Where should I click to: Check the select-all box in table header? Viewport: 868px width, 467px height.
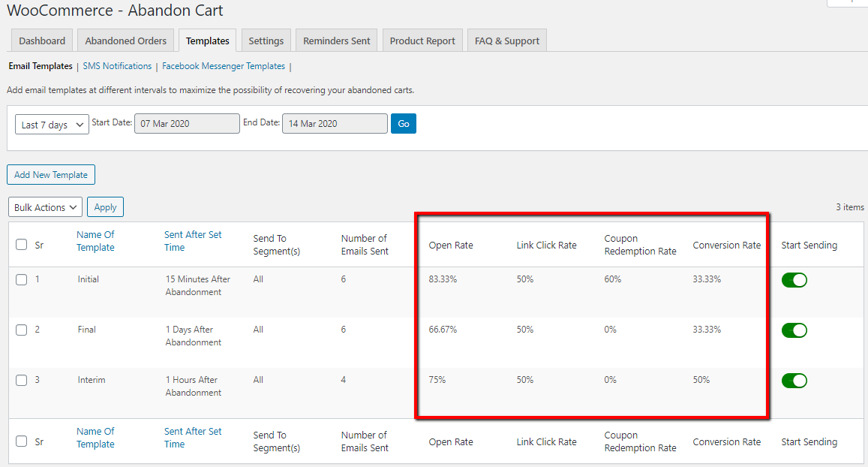click(x=22, y=244)
